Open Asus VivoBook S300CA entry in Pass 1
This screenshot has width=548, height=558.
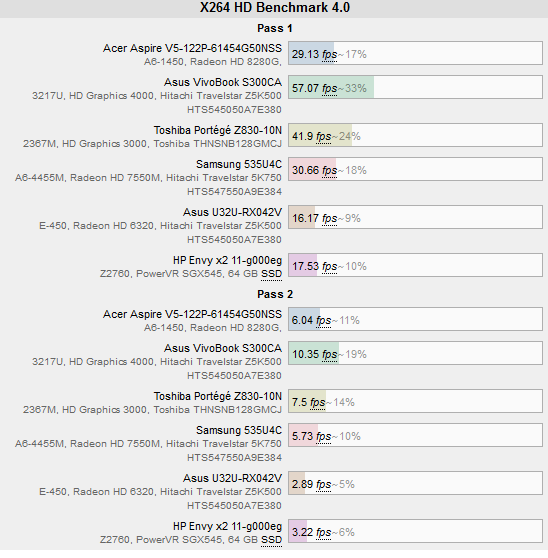[223, 82]
